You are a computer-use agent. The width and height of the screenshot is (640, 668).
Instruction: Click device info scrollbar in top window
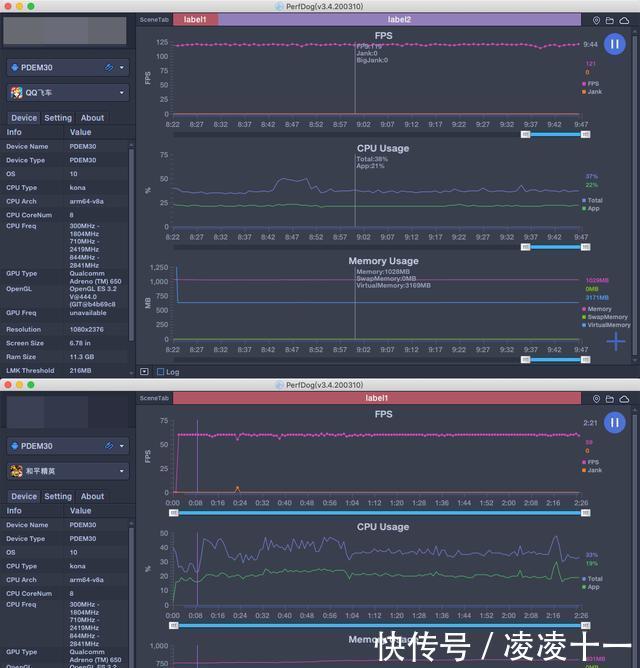coord(131,243)
